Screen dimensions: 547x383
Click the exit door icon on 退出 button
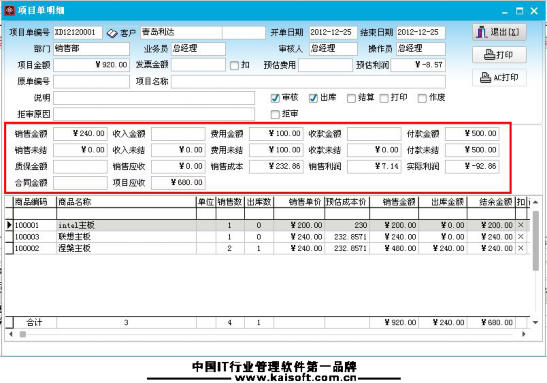tap(482, 32)
